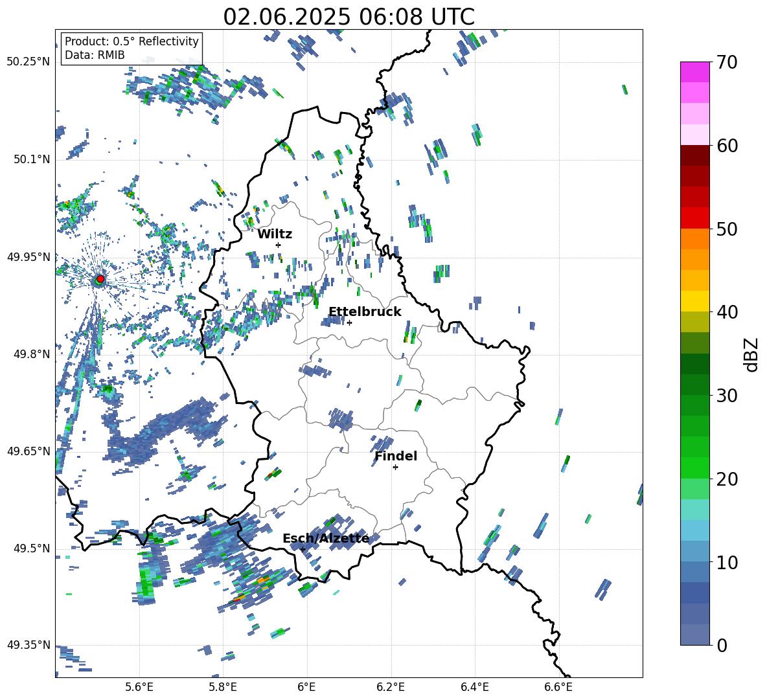Click the 6.6°E longitude tick label
Image resolution: width=767 pixels, height=700 pixels.
(558, 687)
